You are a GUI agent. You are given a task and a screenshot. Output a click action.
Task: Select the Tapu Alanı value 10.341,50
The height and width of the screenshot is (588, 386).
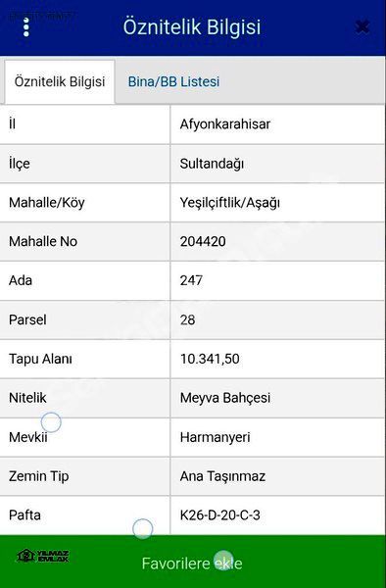pyautogui.click(x=210, y=359)
